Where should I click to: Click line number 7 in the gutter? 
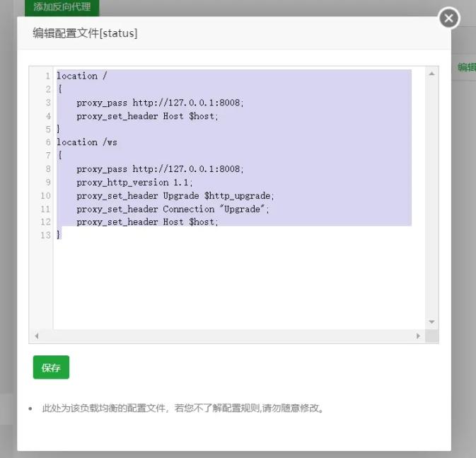pos(47,156)
